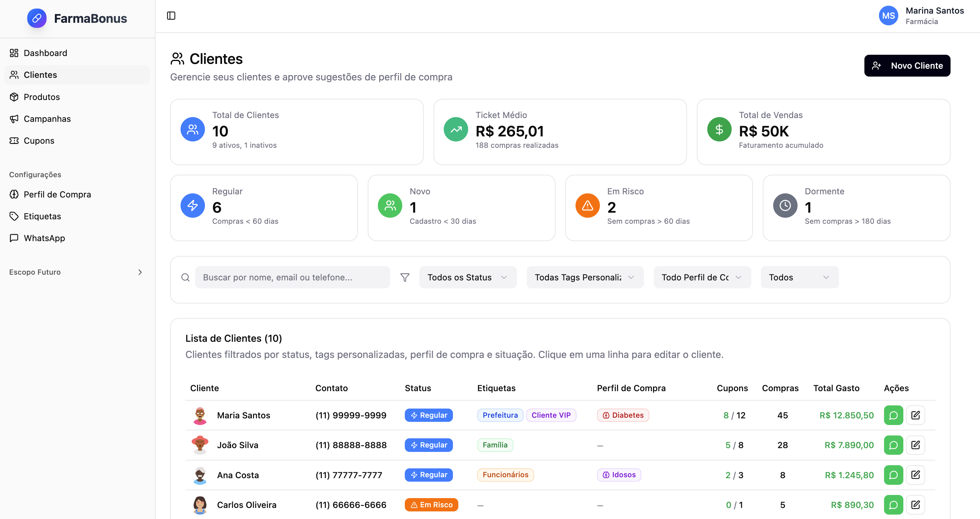
Task: Click Funcionários tag for Ana Costa
Action: click(505, 475)
